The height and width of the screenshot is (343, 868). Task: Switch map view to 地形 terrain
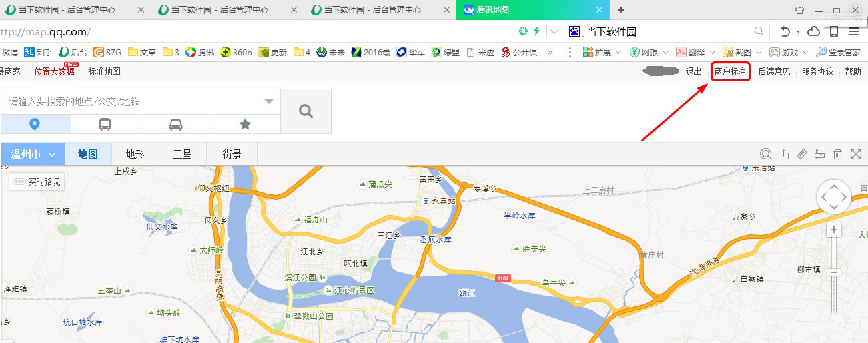click(x=135, y=154)
